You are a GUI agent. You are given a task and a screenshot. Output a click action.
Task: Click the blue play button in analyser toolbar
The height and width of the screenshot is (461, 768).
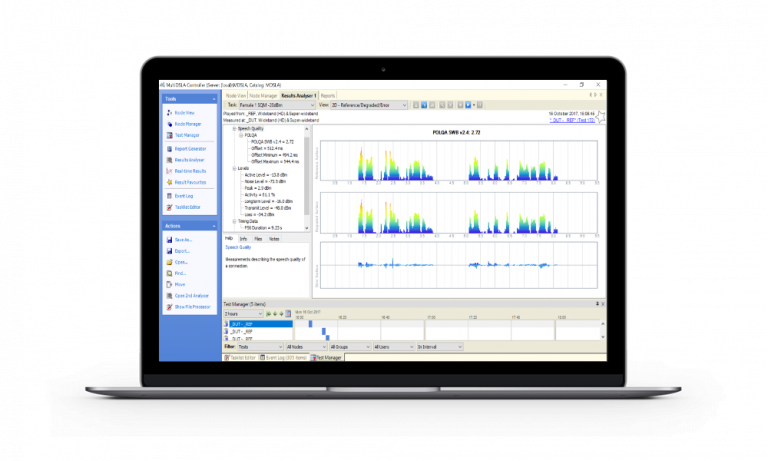pyautogui.click(x=468, y=105)
